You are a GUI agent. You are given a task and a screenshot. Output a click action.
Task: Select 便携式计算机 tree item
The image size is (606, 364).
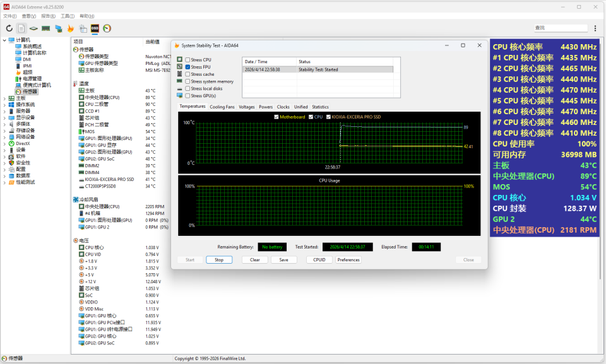coord(37,85)
